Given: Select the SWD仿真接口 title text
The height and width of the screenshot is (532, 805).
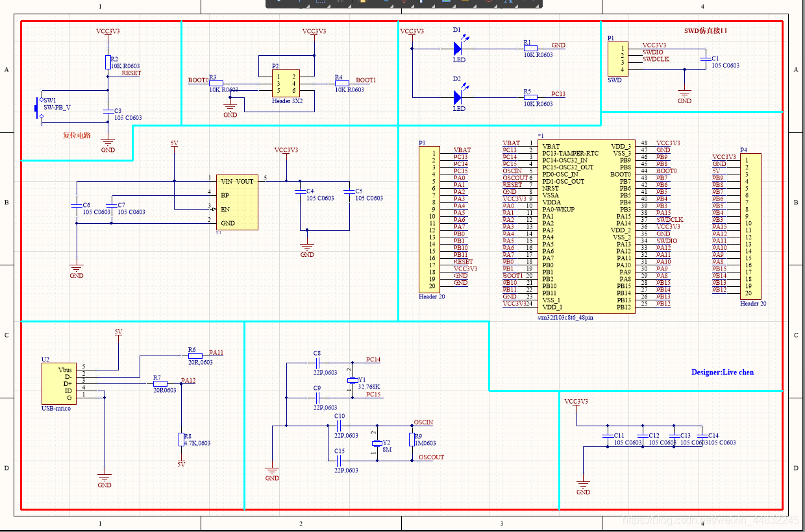Looking at the screenshot, I should (706, 30).
